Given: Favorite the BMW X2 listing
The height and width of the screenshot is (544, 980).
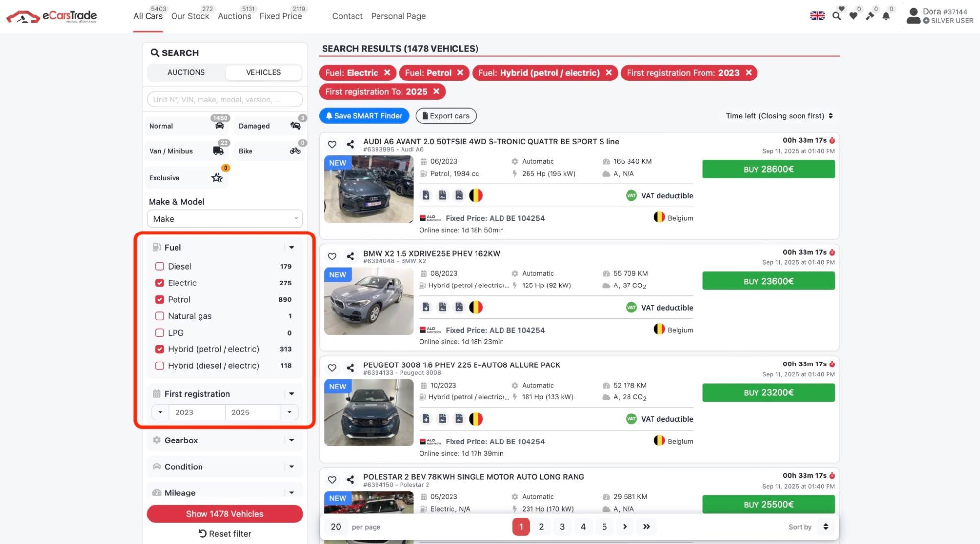Looking at the screenshot, I should point(332,256).
